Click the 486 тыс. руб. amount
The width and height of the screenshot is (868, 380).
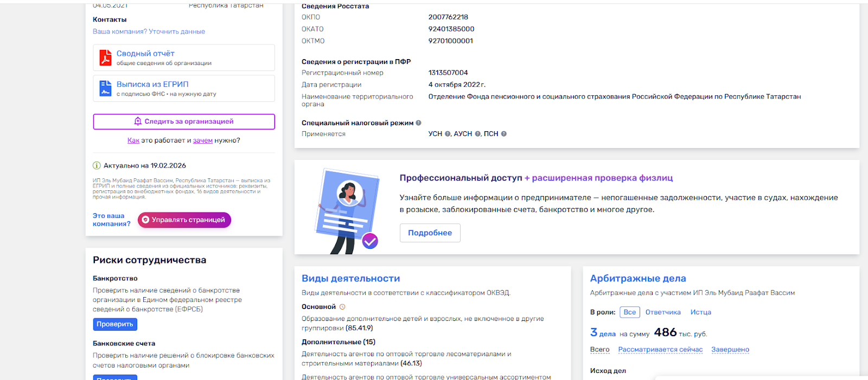coord(680,333)
